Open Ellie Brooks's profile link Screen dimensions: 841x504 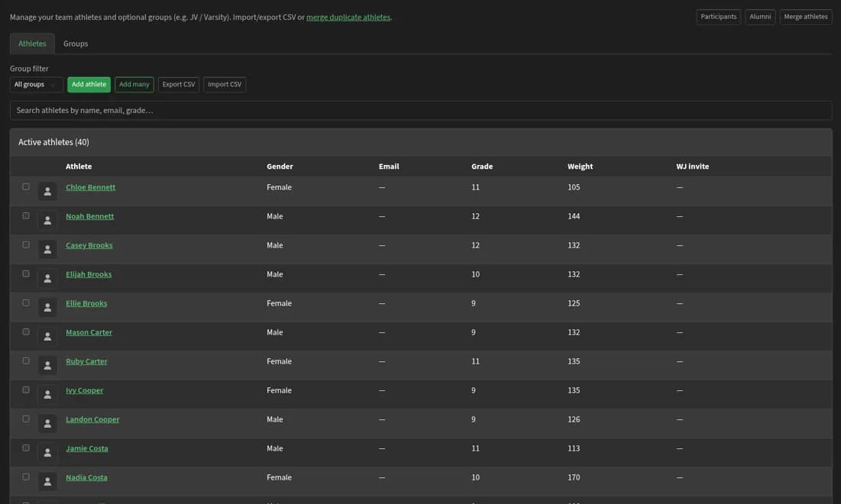point(86,303)
